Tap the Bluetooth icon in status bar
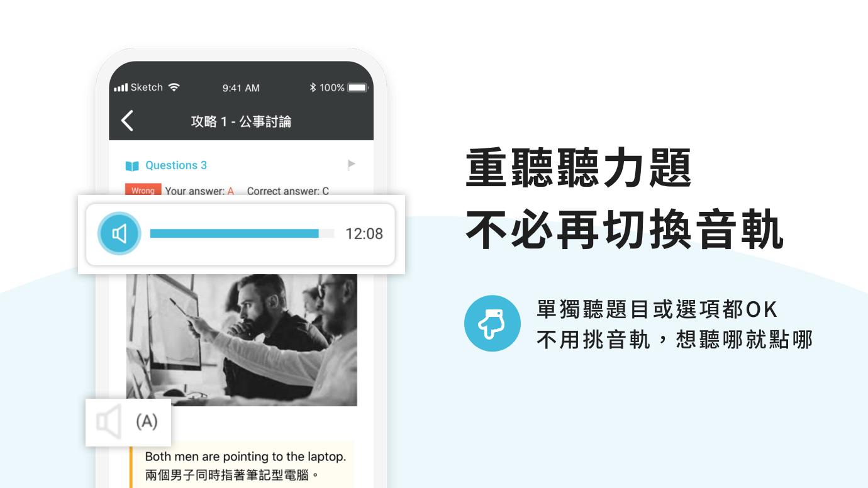868x488 pixels. click(x=313, y=87)
